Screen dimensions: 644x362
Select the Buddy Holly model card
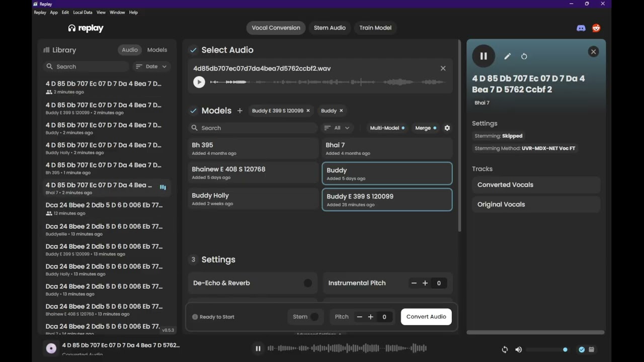pos(253,199)
